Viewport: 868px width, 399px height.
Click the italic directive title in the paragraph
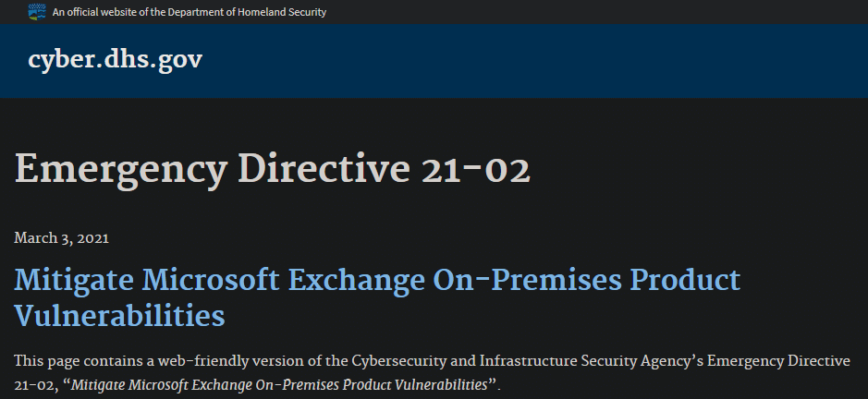pos(279,384)
